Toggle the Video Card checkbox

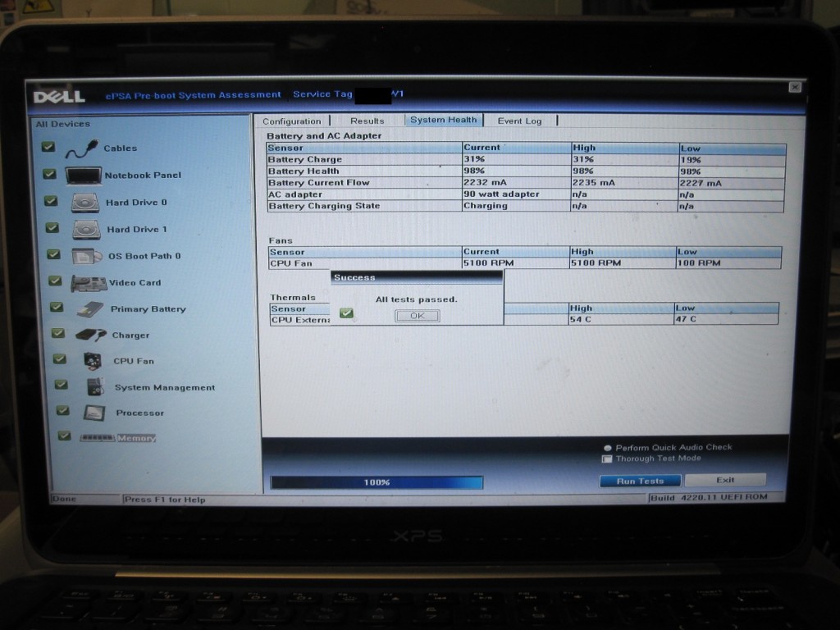click(x=55, y=281)
